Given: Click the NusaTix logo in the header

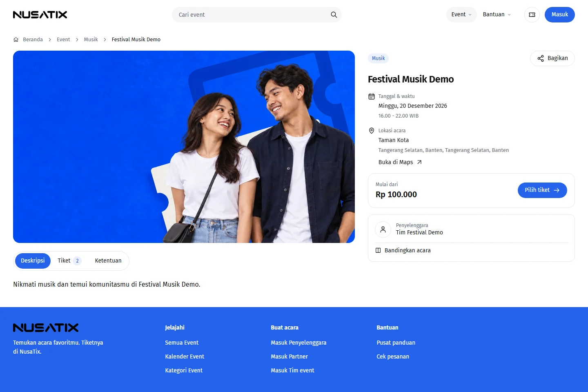Looking at the screenshot, I should pyautogui.click(x=40, y=15).
